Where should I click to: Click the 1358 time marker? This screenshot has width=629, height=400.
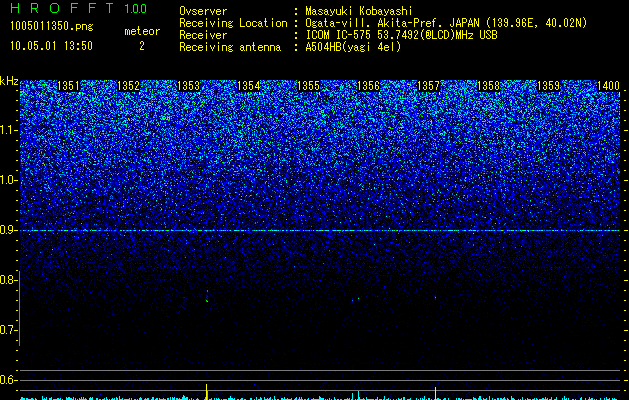(x=488, y=86)
